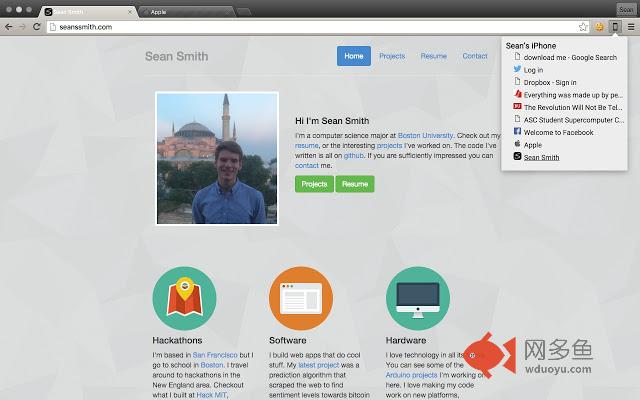Click the green Resume button

[x=355, y=184]
